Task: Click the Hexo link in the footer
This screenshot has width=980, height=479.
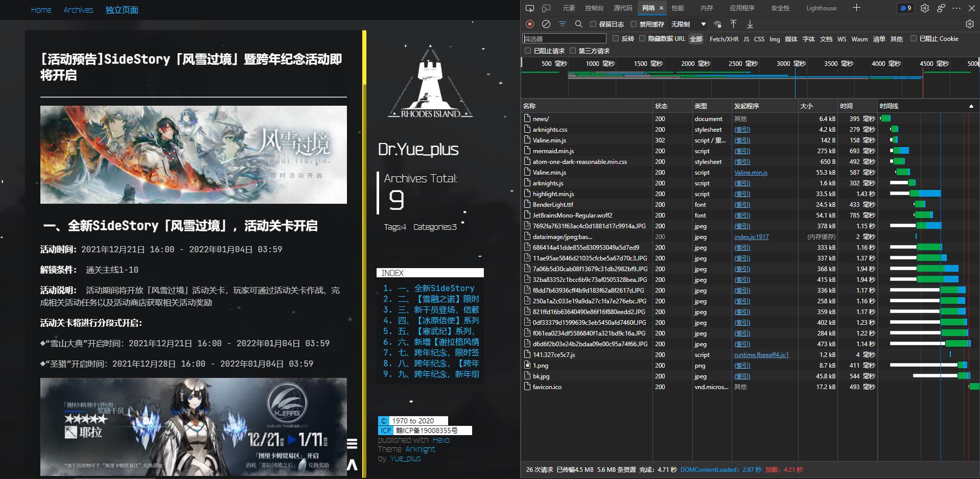Action: (x=440, y=440)
